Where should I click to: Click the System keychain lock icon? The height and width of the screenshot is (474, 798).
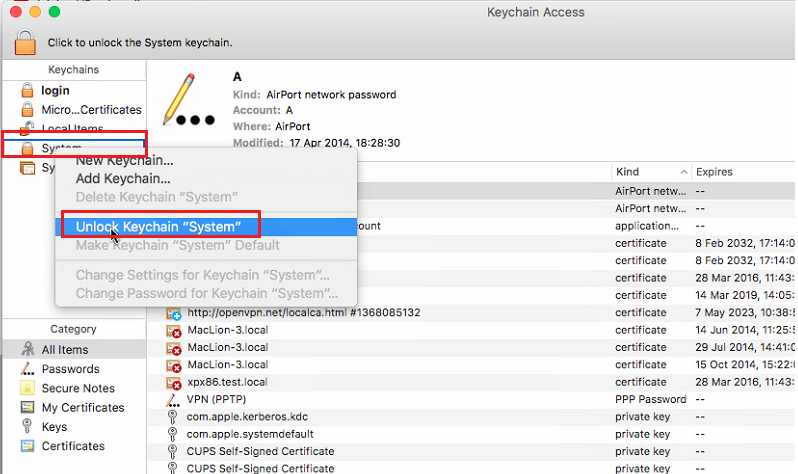pyautogui.click(x=27, y=148)
